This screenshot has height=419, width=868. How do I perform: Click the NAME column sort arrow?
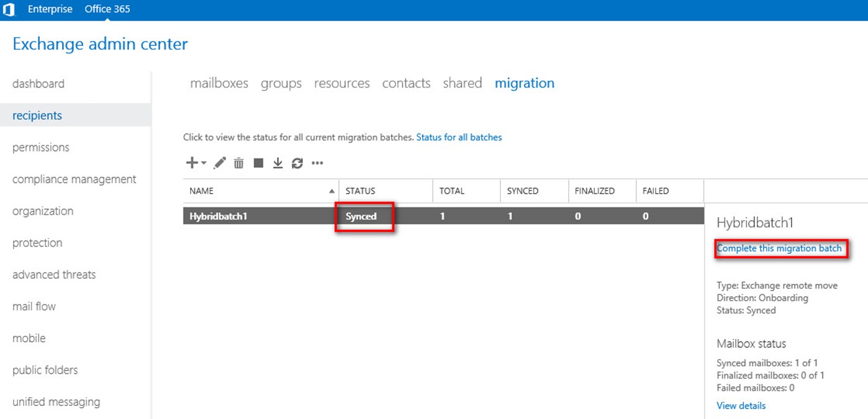(332, 191)
